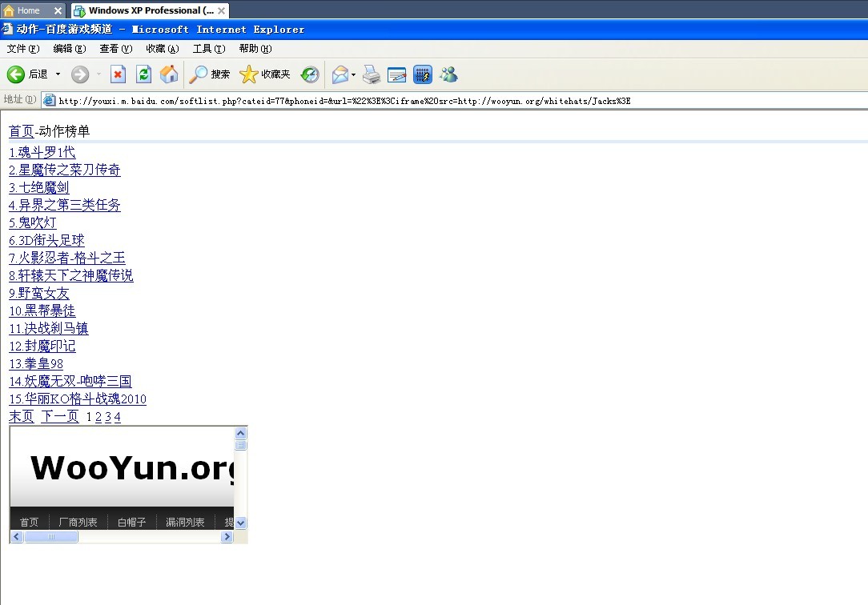The image size is (868, 605).
Task: Click 厂商列表 in the WooYun nav bar
Action: coord(78,522)
